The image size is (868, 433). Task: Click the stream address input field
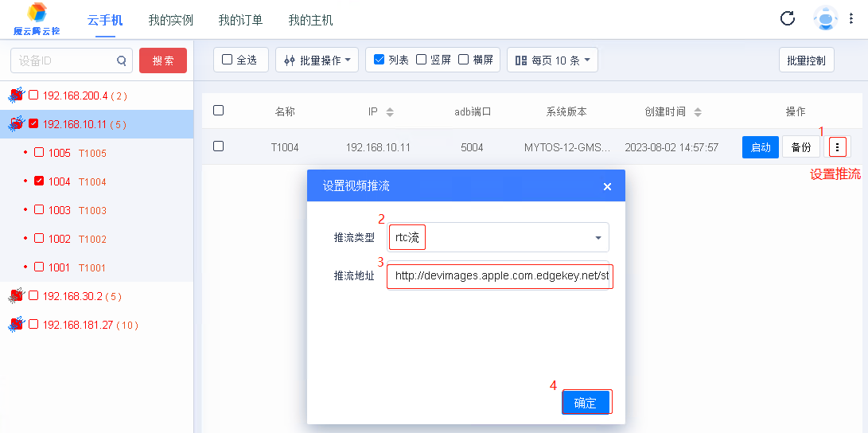click(500, 277)
